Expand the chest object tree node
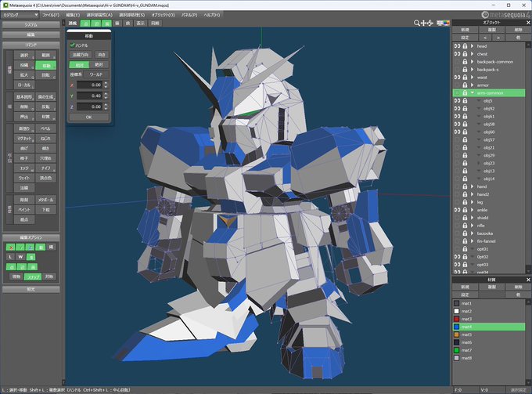The image size is (532, 394). pos(472,54)
